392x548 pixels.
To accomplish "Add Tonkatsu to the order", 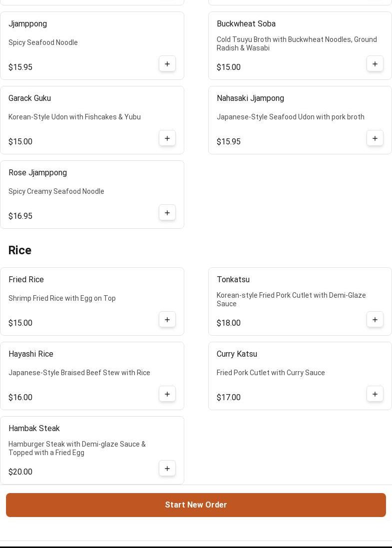I will (x=375, y=320).
